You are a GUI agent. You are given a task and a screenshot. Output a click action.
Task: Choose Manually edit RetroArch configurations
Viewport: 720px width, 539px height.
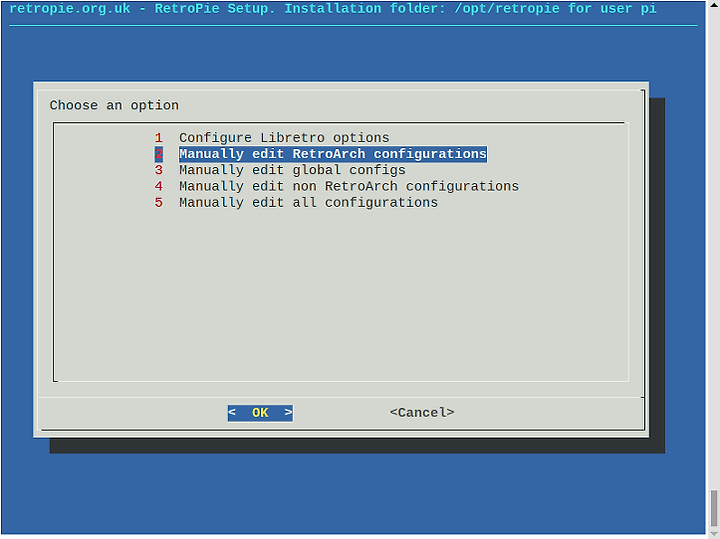coord(332,154)
